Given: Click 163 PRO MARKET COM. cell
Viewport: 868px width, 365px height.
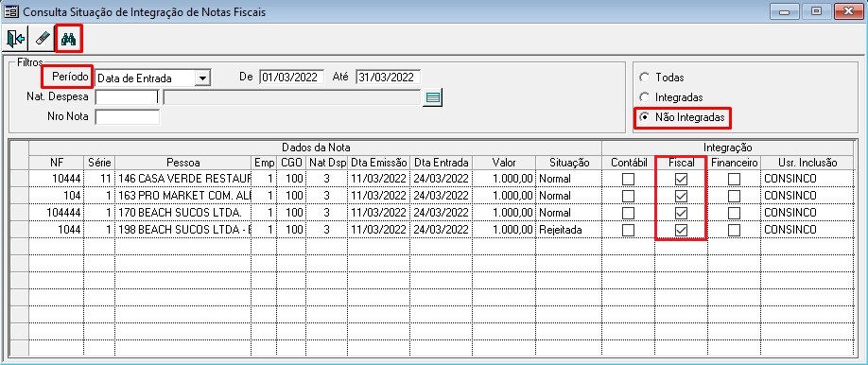Looking at the screenshot, I should 183,196.
